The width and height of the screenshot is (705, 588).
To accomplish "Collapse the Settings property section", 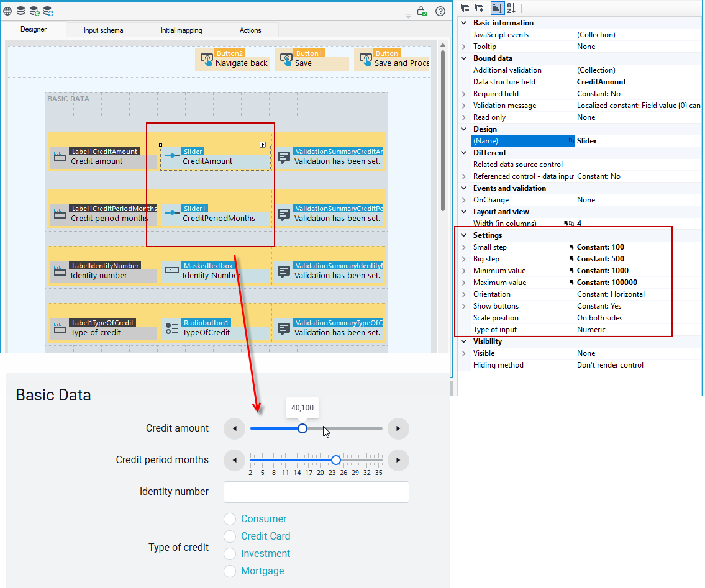I will point(464,235).
